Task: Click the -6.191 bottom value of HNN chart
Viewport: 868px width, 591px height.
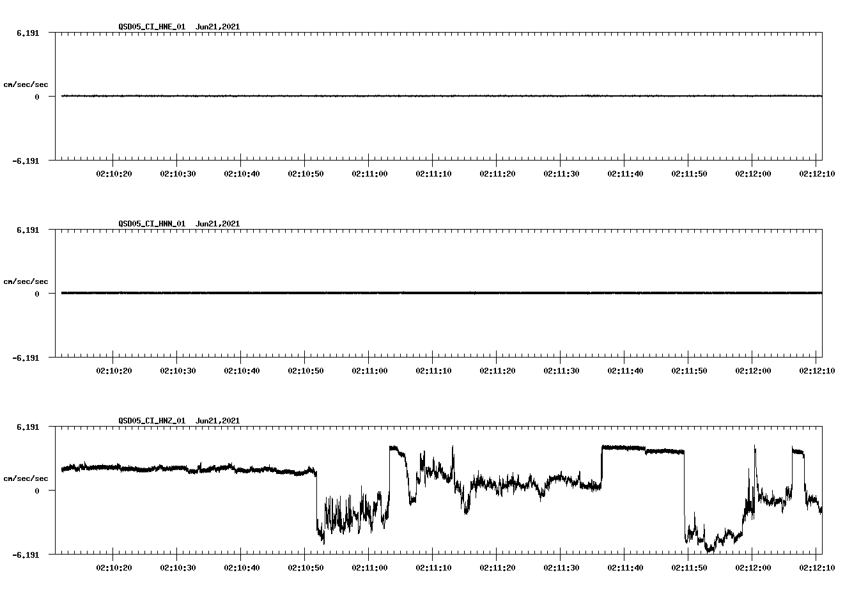Action: click(26, 358)
